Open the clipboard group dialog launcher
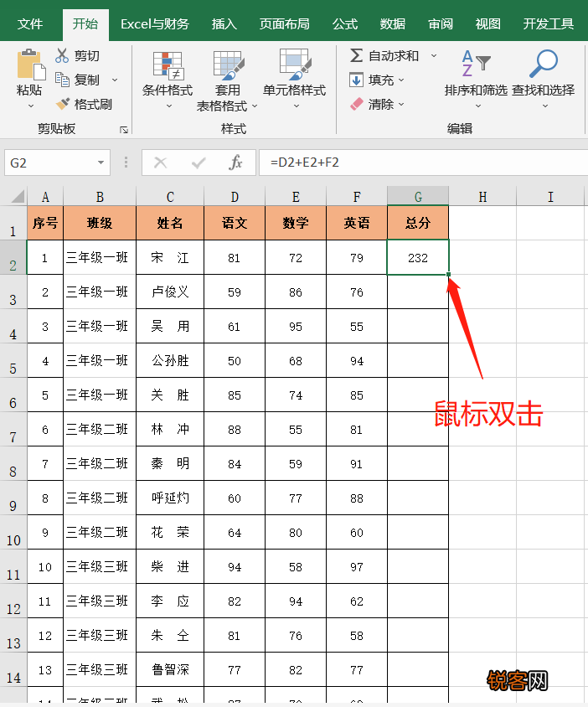588x707 pixels. click(124, 130)
